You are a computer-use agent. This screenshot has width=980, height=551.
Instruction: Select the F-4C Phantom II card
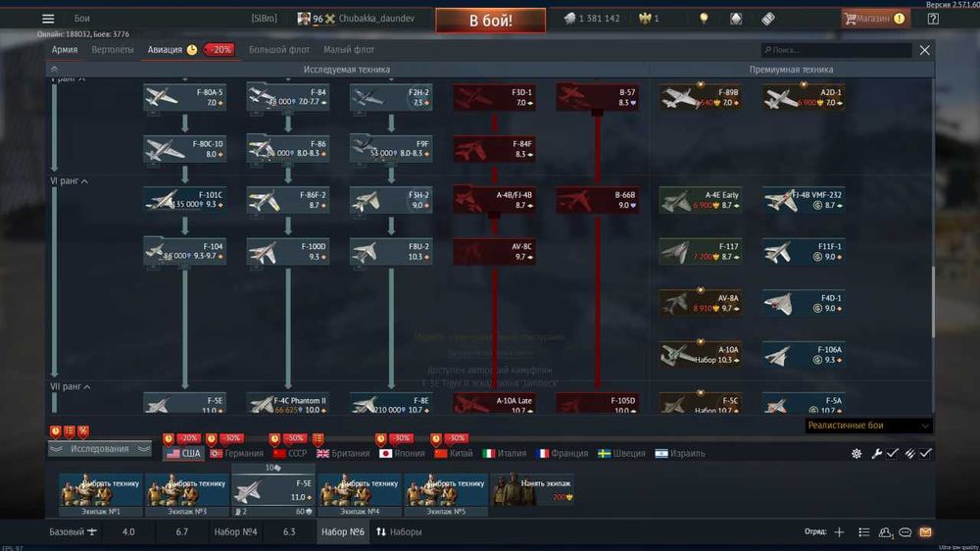pos(287,403)
